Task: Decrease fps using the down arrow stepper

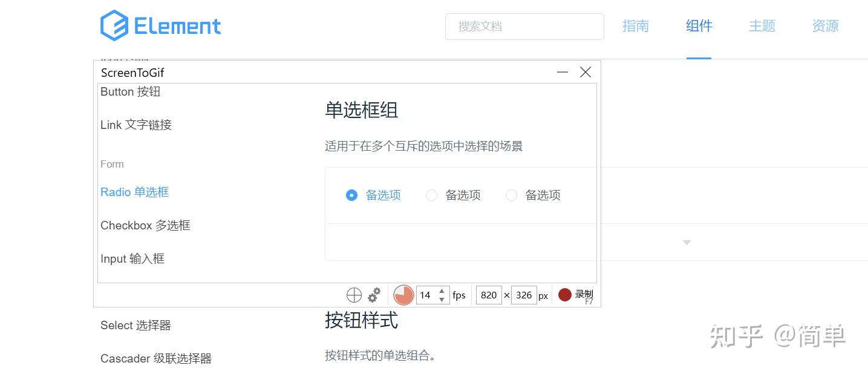Action: click(442, 298)
